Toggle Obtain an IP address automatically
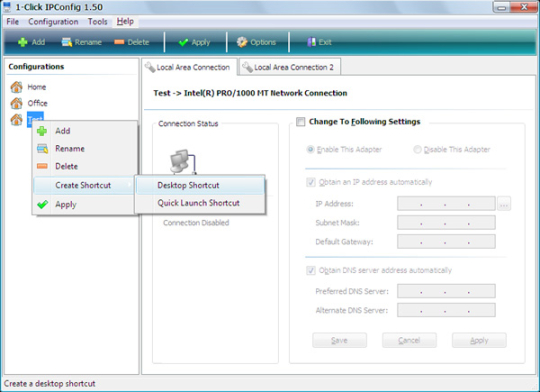The width and height of the screenshot is (540, 392). click(x=311, y=182)
